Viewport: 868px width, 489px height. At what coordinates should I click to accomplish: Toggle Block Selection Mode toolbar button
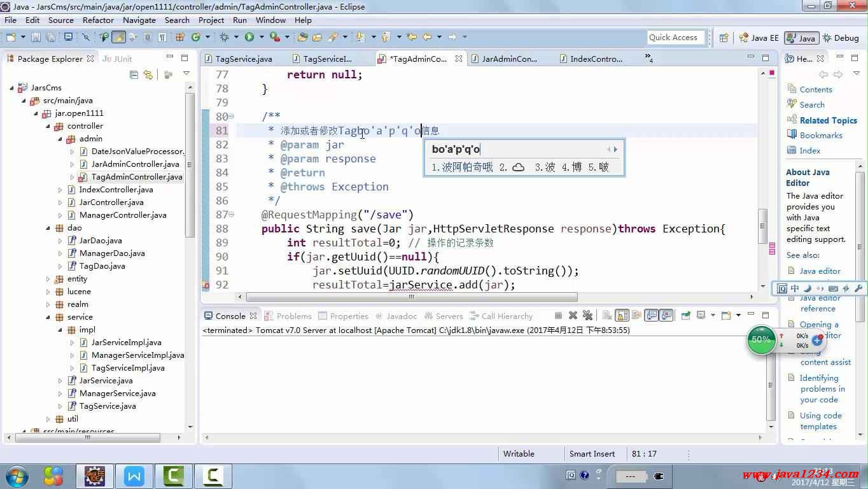point(148,38)
